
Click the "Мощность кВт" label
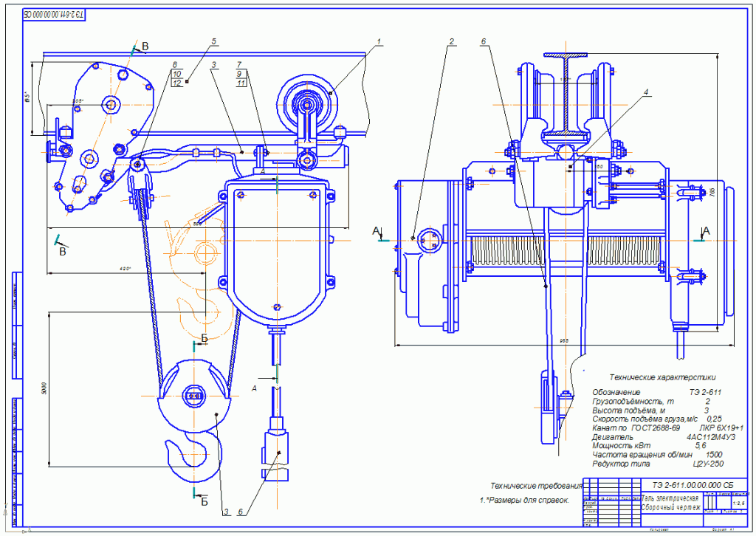(x=622, y=446)
